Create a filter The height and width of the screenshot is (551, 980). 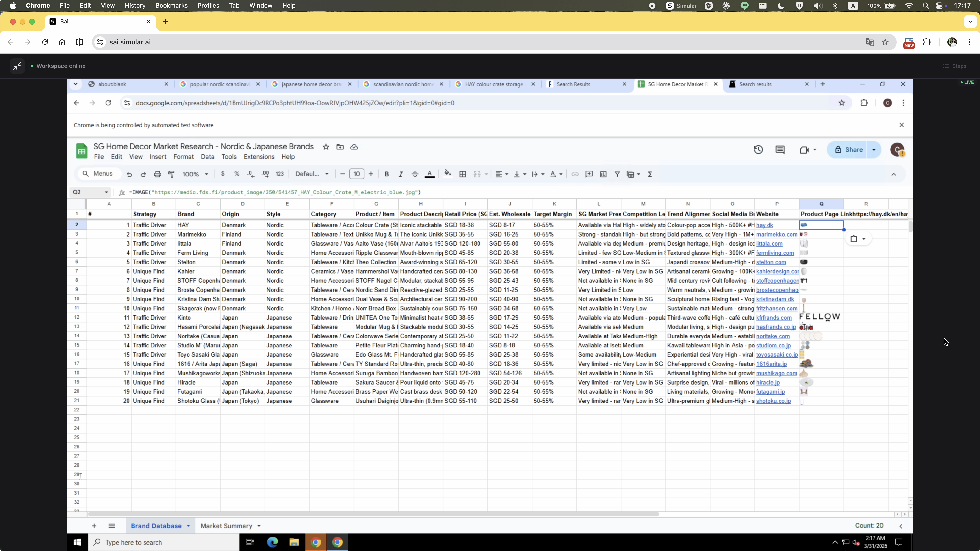tap(617, 174)
